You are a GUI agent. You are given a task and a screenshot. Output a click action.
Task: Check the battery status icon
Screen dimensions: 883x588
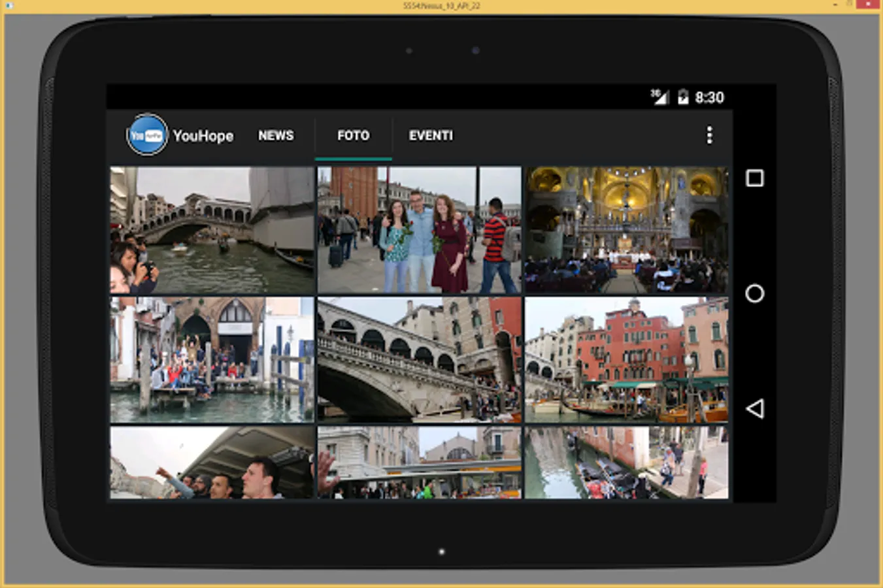[x=683, y=97]
